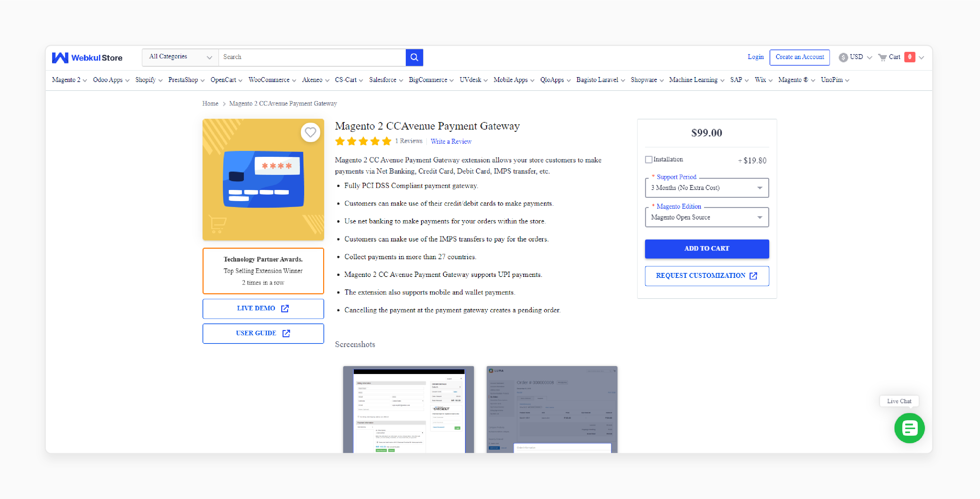The image size is (980, 499).
Task: Click the credit card product image
Action: [x=263, y=179]
